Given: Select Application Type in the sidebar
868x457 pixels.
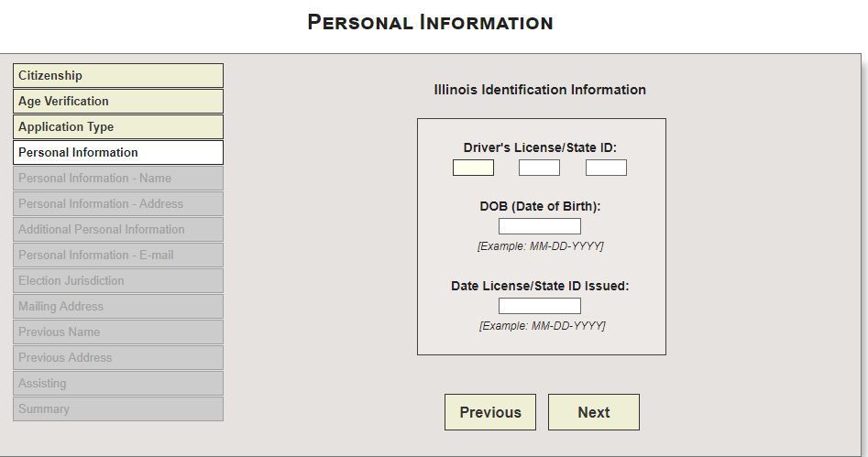Looking at the screenshot, I should pyautogui.click(x=117, y=127).
